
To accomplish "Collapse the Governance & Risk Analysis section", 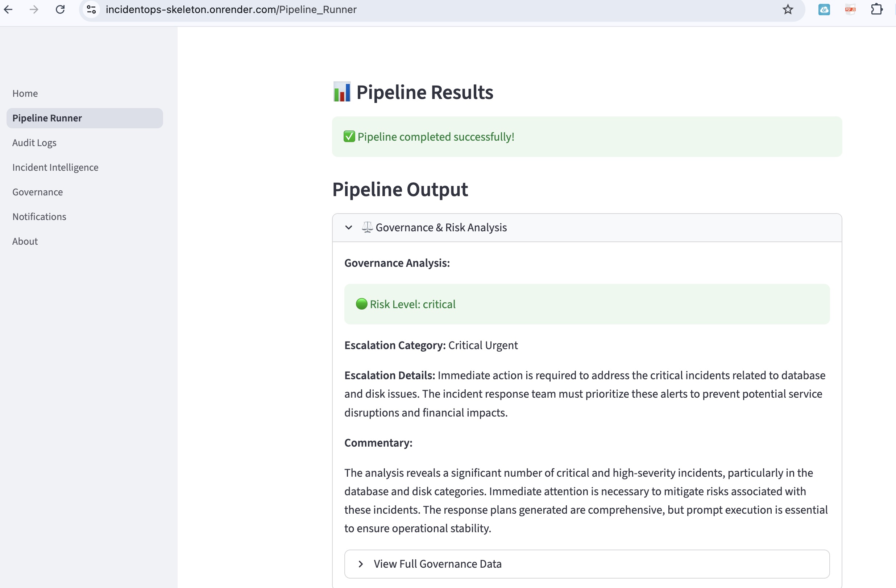I will tap(441, 227).
